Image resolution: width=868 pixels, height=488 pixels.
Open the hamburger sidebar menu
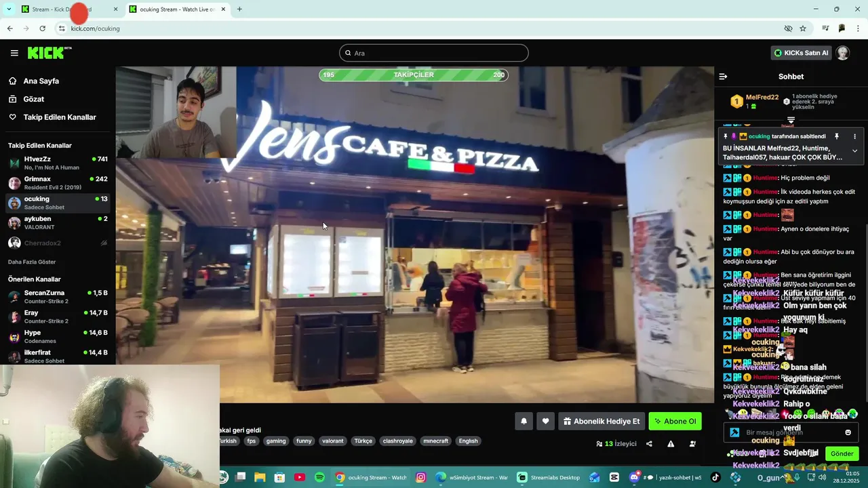pos(14,53)
